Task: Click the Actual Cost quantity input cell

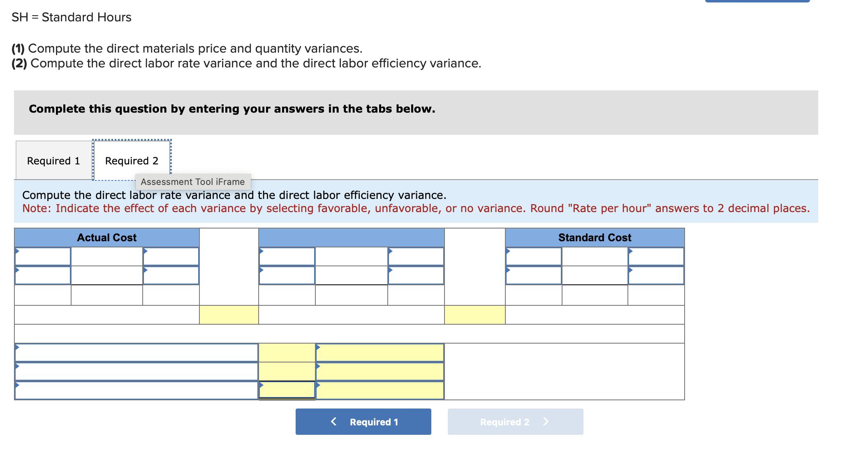Action: coord(107,257)
